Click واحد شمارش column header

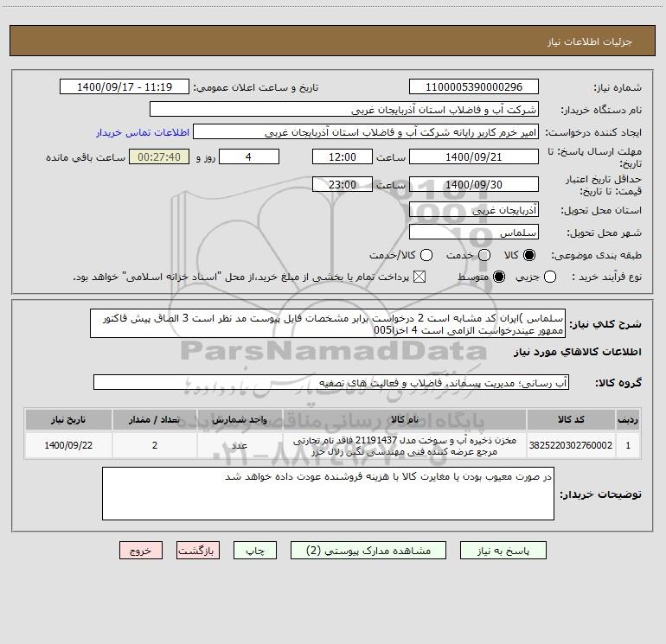click(x=240, y=419)
